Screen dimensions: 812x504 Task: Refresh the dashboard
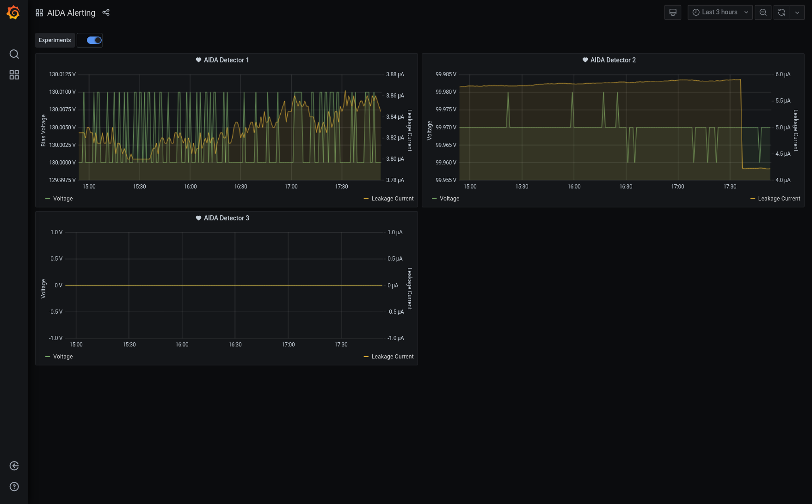click(x=781, y=12)
